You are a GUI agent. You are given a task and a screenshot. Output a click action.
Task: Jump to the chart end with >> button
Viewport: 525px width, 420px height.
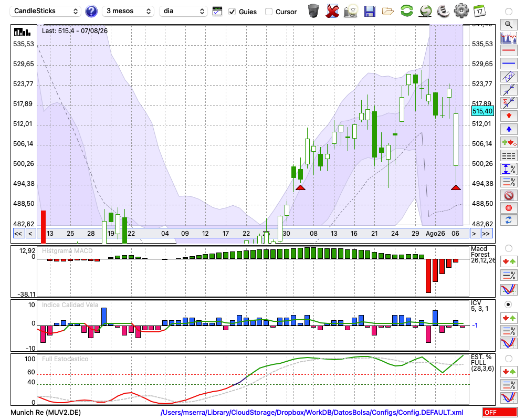pyautogui.click(x=486, y=234)
